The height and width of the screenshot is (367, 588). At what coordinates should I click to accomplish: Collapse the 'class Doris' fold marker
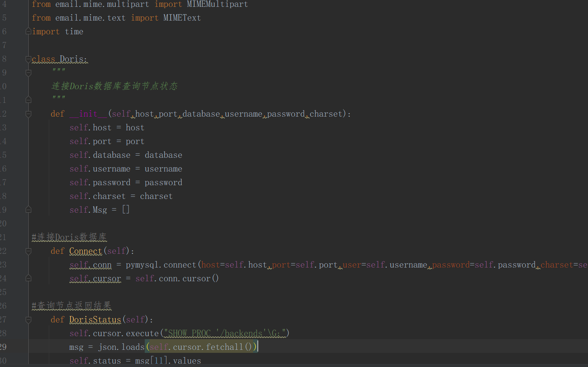pyautogui.click(x=28, y=59)
